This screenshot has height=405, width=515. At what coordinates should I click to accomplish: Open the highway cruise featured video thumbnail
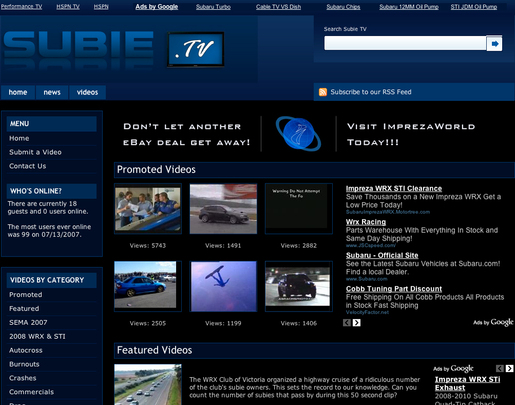[148, 384]
